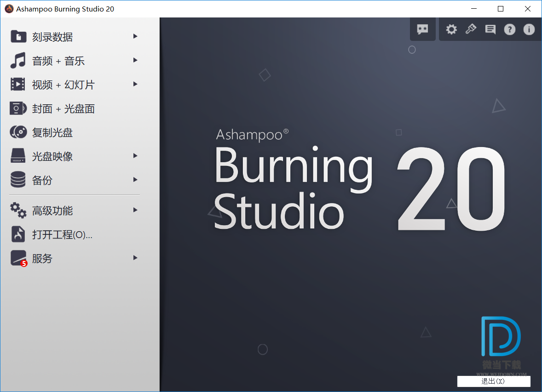Click the 刻录数据 folder icon
Screen dimensions: 542x392
point(18,36)
